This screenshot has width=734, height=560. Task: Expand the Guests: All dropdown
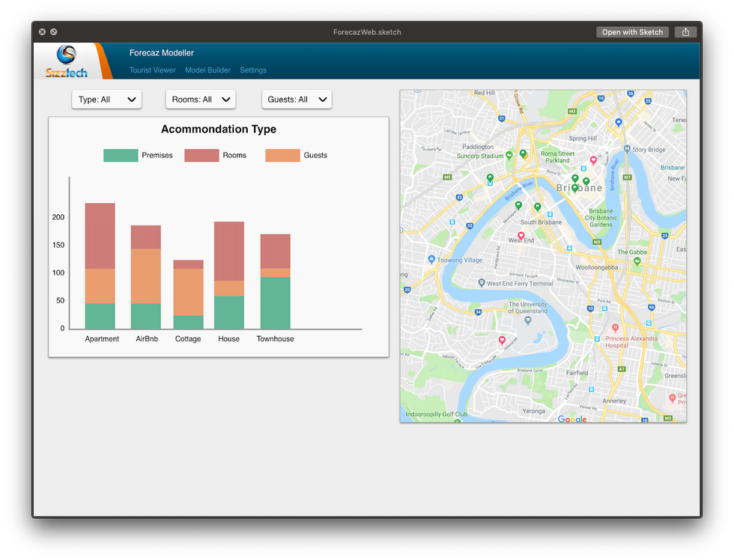pos(297,99)
